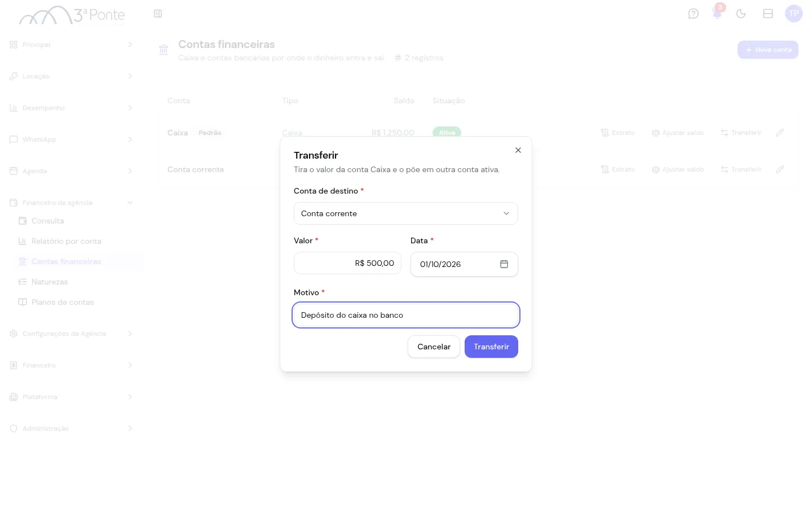Close the Transferir dialog with the X
The width and height of the screenshot is (812, 508).
(x=518, y=150)
